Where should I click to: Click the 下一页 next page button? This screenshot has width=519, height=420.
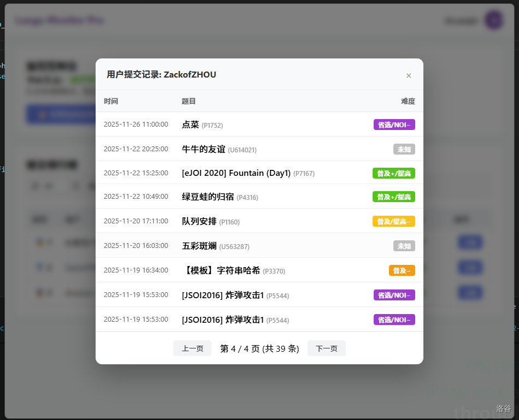[x=326, y=348]
